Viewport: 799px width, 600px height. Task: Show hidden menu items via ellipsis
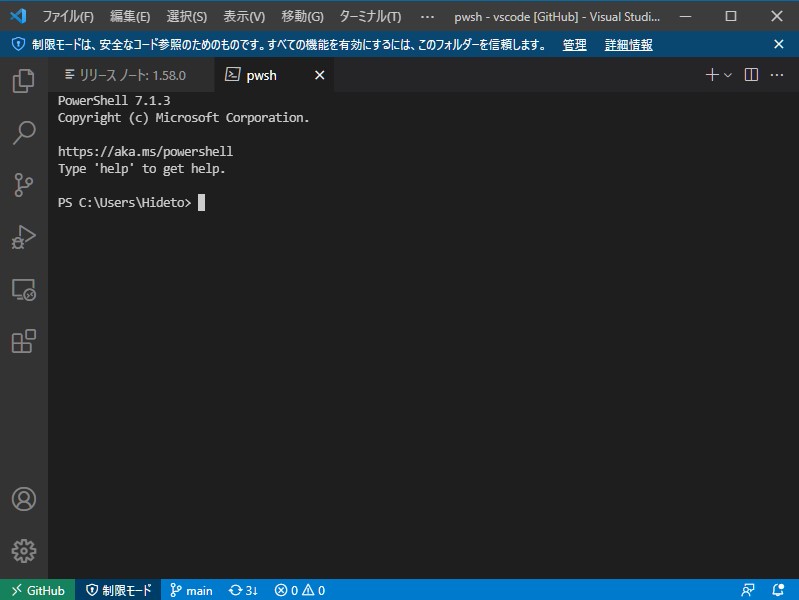[x=427, y=17]
